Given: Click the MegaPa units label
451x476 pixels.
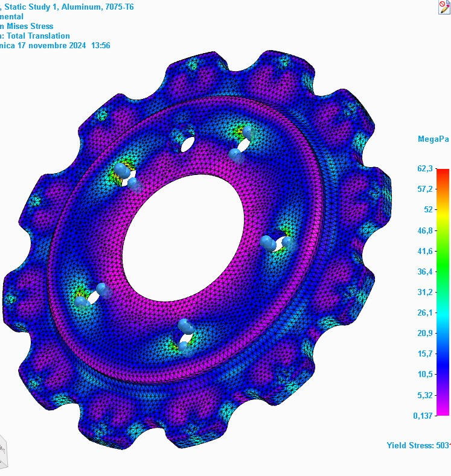Looking at the screenshot, I should point(433,139).
